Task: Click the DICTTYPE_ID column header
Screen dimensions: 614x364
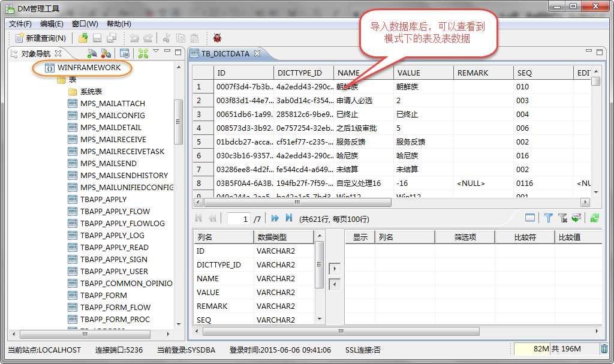Action: (x=303, y=73)
